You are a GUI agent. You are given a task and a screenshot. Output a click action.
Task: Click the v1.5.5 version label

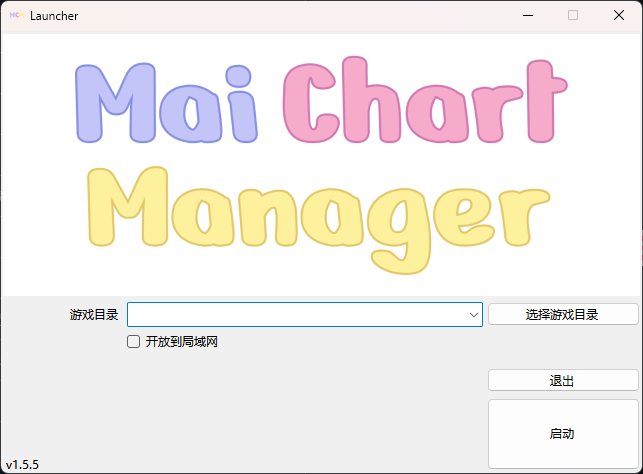pyautogui.click(x=23, y=465)
